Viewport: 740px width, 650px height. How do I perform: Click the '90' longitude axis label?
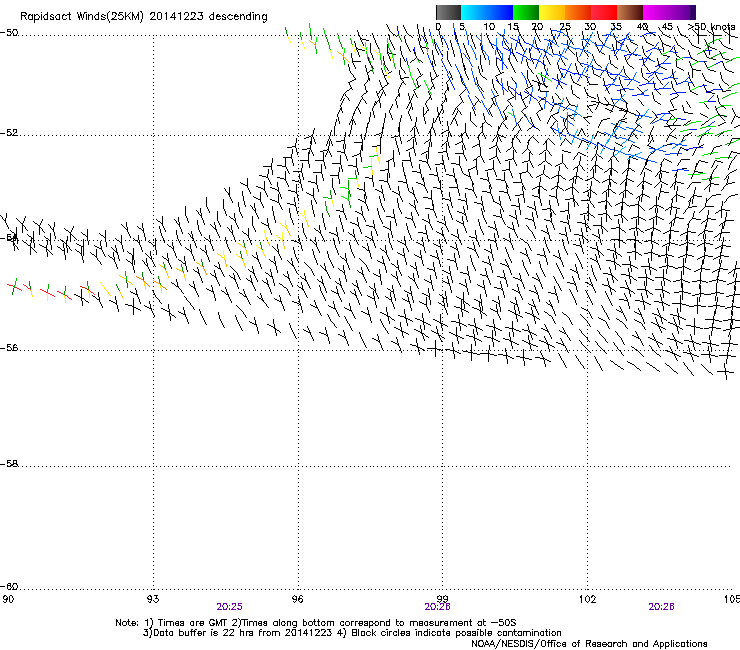pyautogui.click(x=8, y=599)
